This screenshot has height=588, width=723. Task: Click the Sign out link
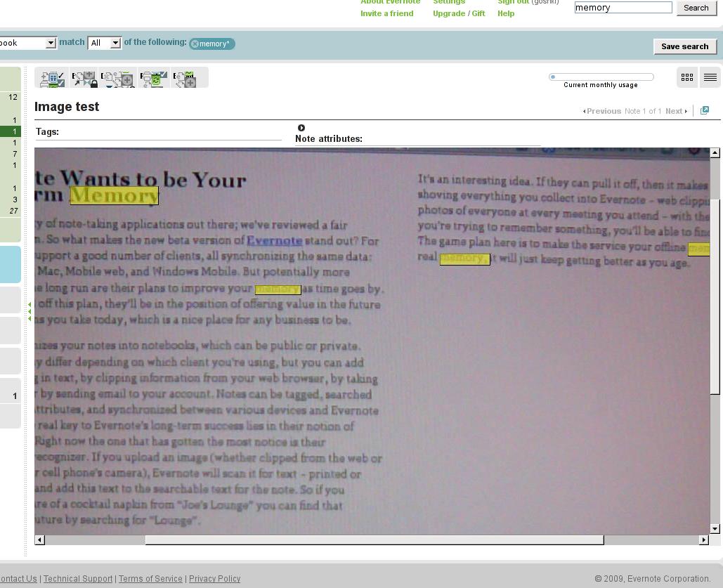[x=513, y=2]
